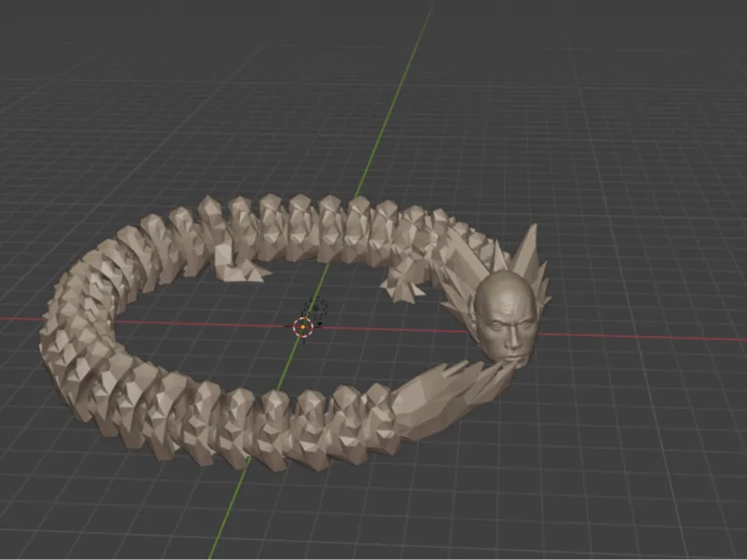Click the bald forehead of the head
Image resolution: width=747 pixels, height=560 pixels.
coord(505,293)
